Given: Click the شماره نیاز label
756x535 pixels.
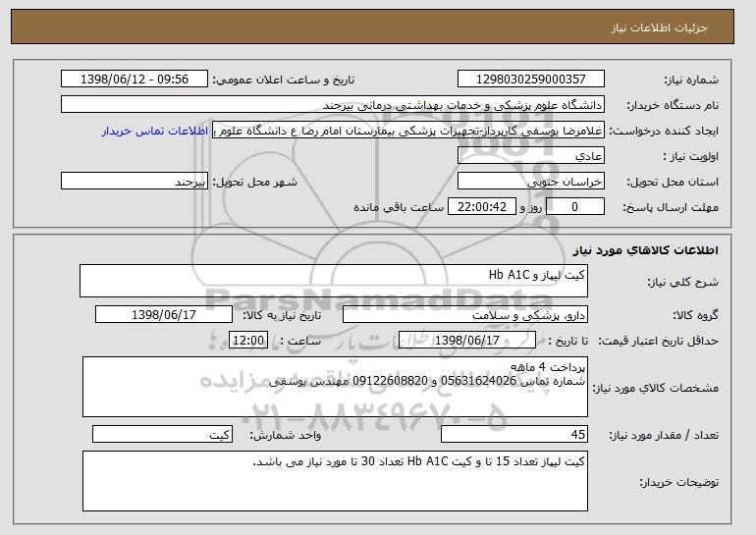Looking at the screenshot, I should pos(691,80).
